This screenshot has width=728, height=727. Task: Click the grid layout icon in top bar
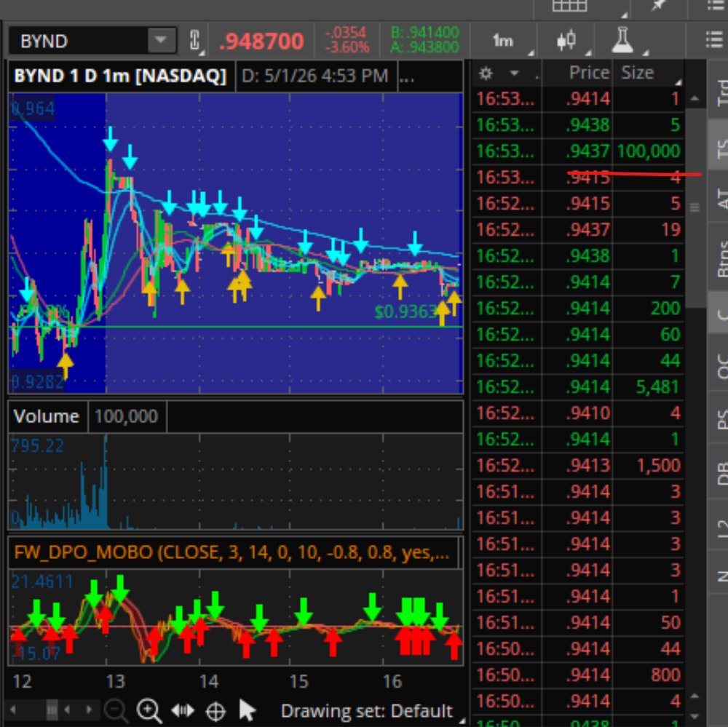pos(569,6)
